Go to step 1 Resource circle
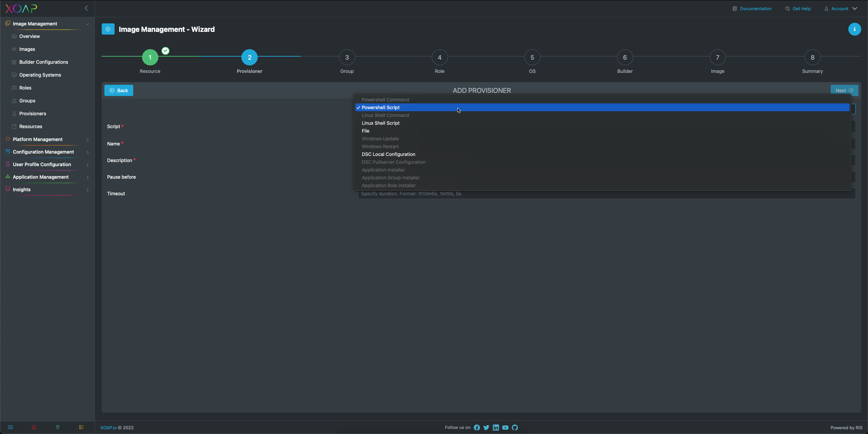The width and height of the screenshot is (868, 434). pyautogui.click(x=150, y=57)
